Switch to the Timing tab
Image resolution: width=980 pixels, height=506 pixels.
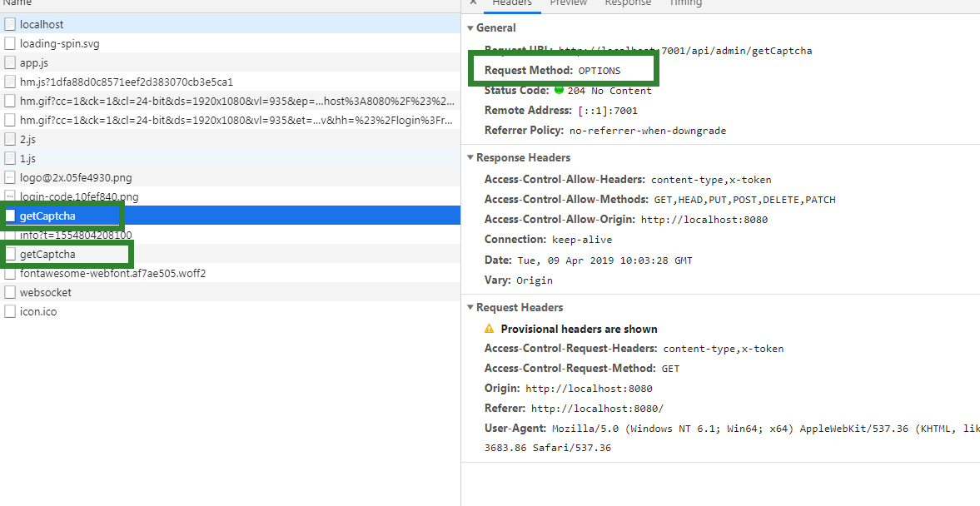[685, 4]
